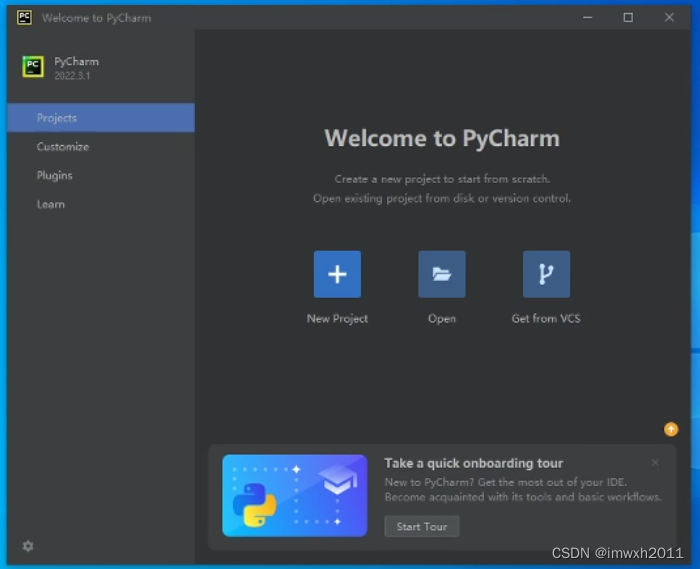
Task: Click PyCharm logo in sidebar header
Action: pos(33,66)
